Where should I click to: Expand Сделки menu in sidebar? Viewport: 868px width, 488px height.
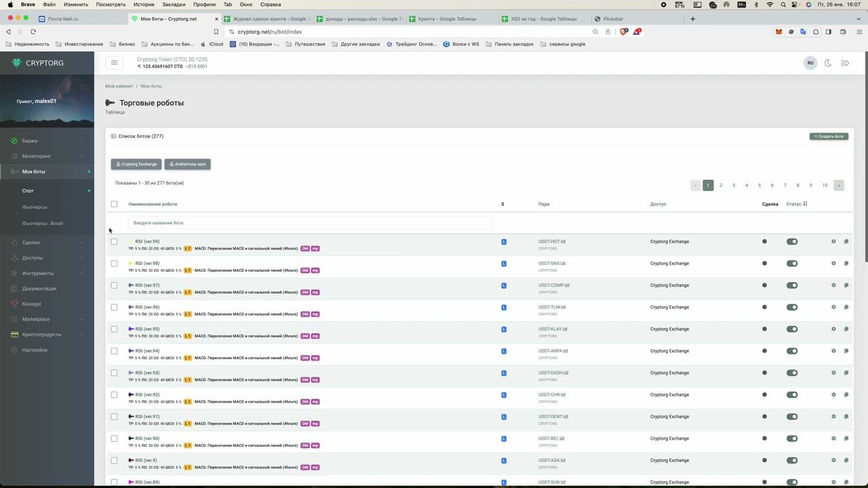(47, 242)
